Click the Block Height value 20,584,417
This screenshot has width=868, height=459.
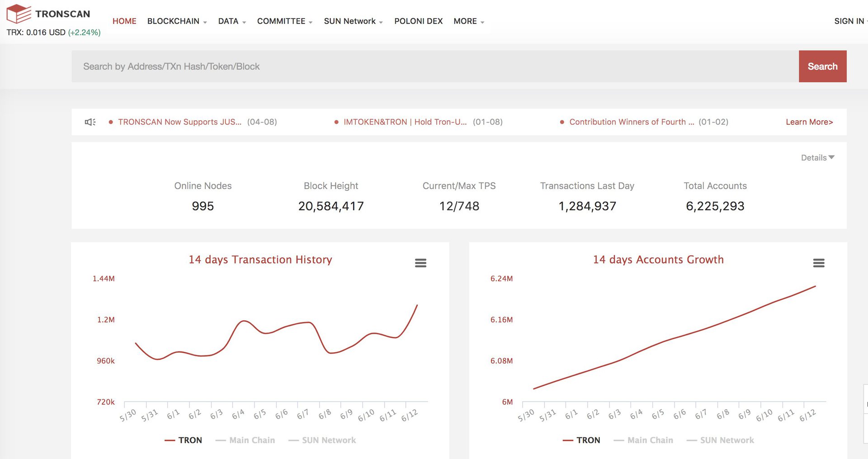[x=331, y=206]
